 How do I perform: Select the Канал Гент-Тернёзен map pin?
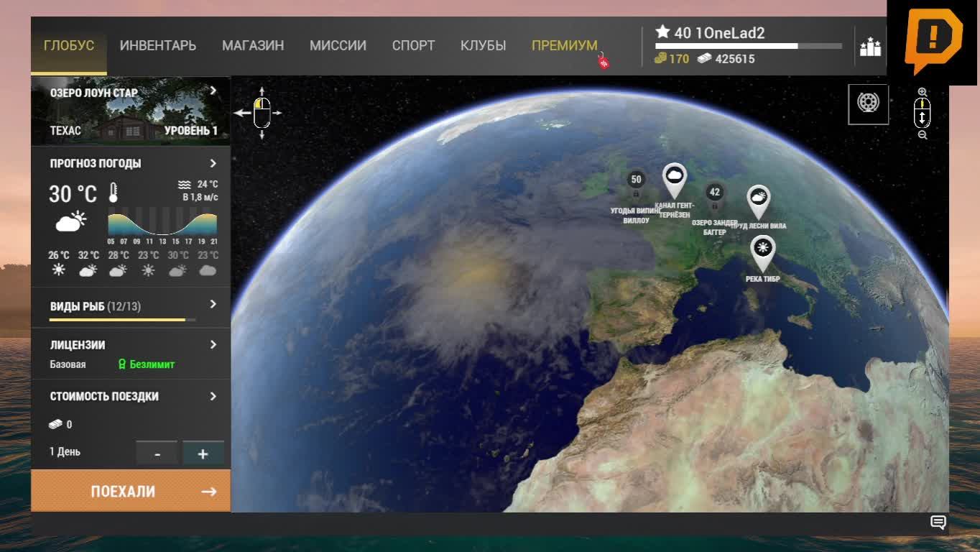[674, 180]
